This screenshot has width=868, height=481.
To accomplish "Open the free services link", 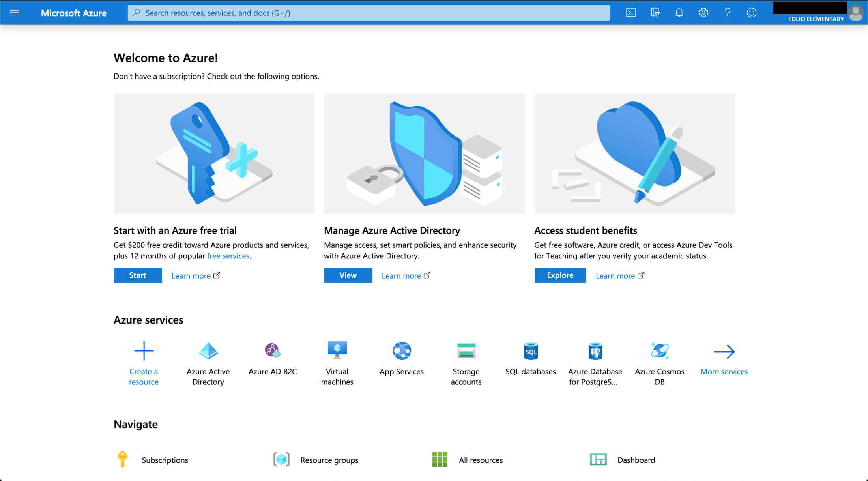I will pyautogui.click(x=228, y=256).
